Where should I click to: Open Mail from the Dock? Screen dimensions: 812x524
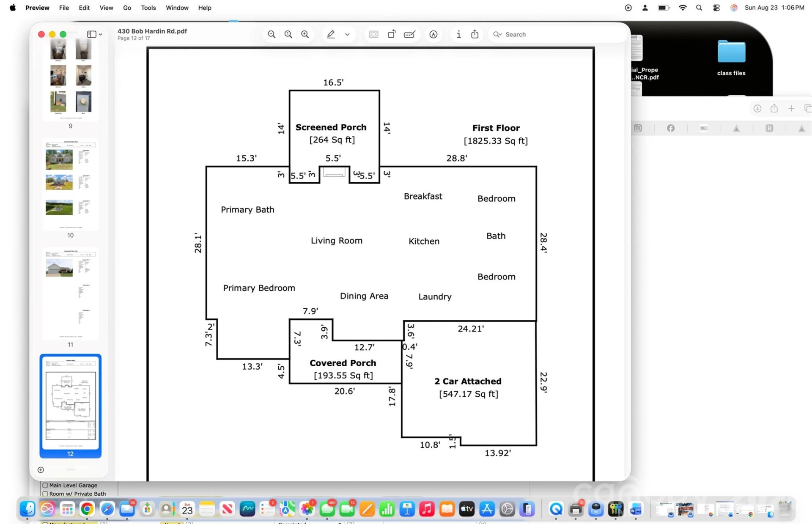[127, 509]
